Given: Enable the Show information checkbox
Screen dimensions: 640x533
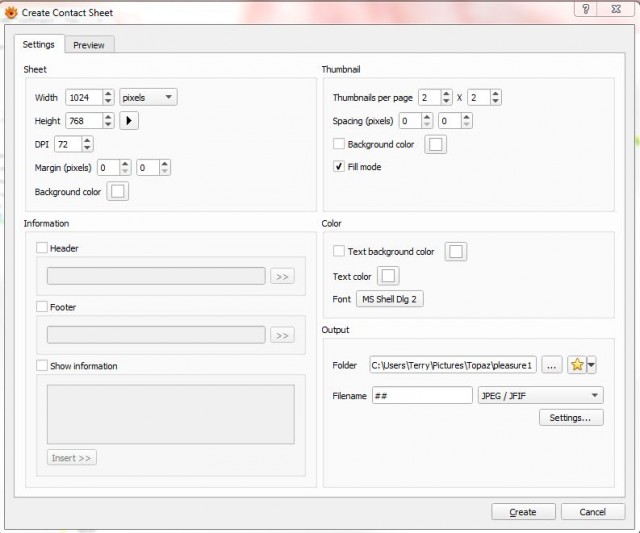Looking at the screenshot, I should [42, 365].
